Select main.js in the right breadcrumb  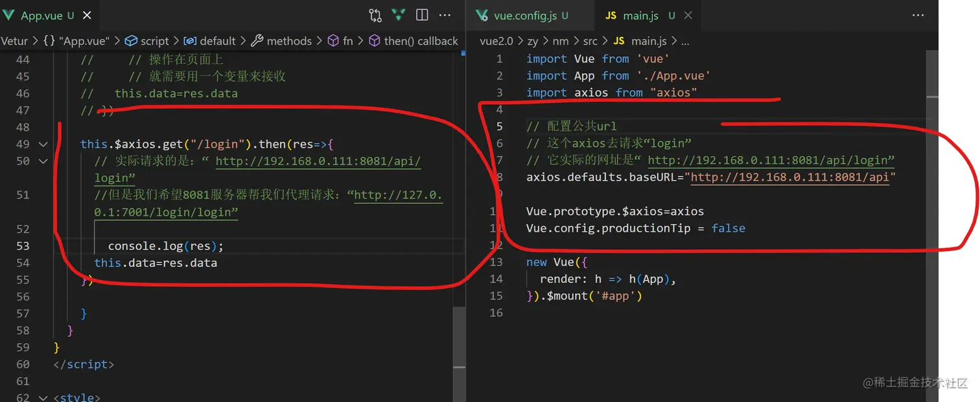640,41
